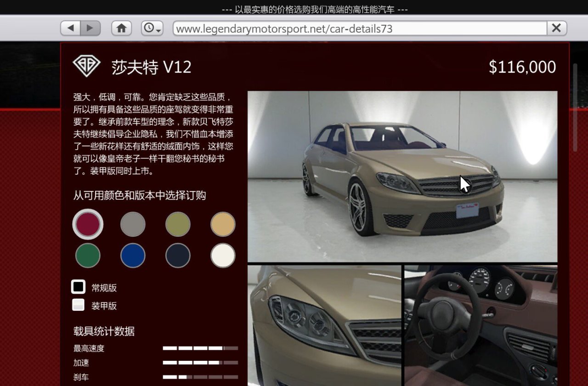Select the gray color swatch
The width and height of the screenshot is (588, 386).
133,224
